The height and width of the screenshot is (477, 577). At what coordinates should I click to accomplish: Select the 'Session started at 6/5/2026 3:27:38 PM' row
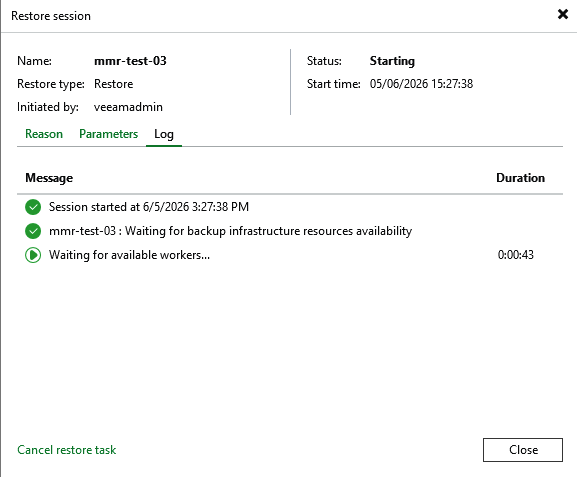click(290, 207)
